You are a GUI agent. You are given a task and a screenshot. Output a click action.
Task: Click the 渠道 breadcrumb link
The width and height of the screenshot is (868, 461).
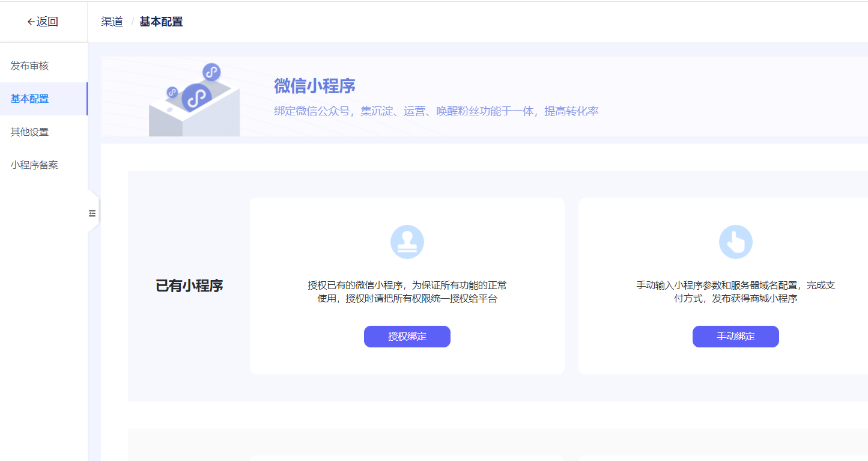(x=112, y=22)
